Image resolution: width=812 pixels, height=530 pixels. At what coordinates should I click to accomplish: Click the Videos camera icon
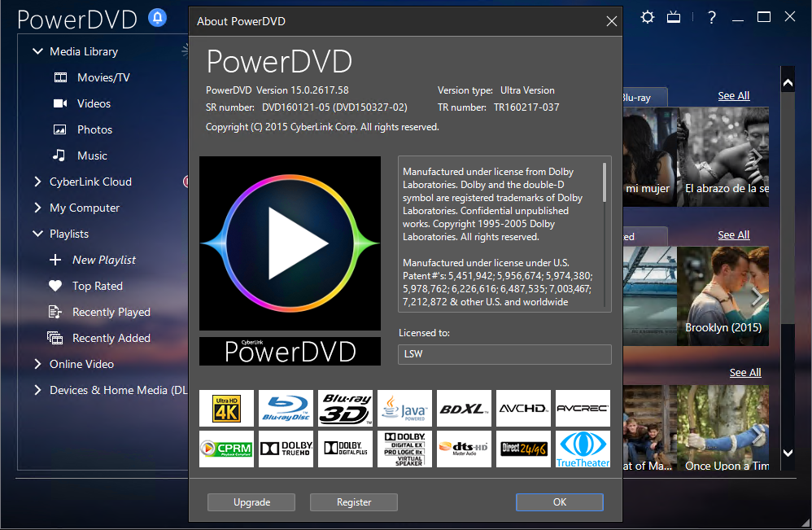coord(60,103)
